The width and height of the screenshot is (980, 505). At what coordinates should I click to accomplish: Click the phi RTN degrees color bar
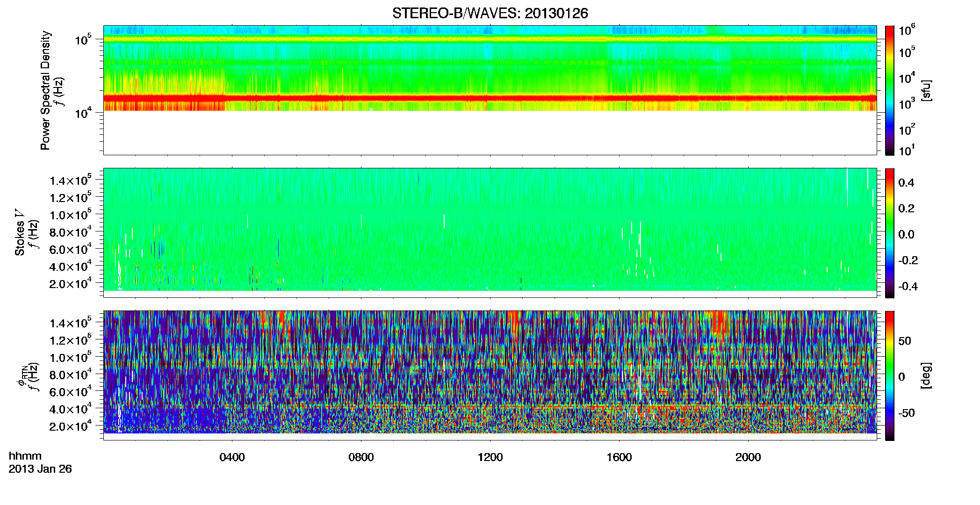point(889,375)
